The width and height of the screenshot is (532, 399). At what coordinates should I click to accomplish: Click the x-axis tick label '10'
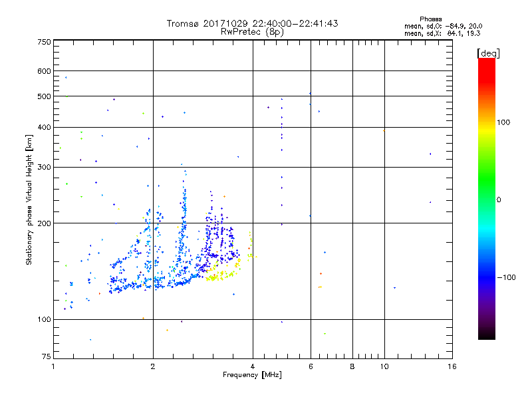click(x=384, y=366)
